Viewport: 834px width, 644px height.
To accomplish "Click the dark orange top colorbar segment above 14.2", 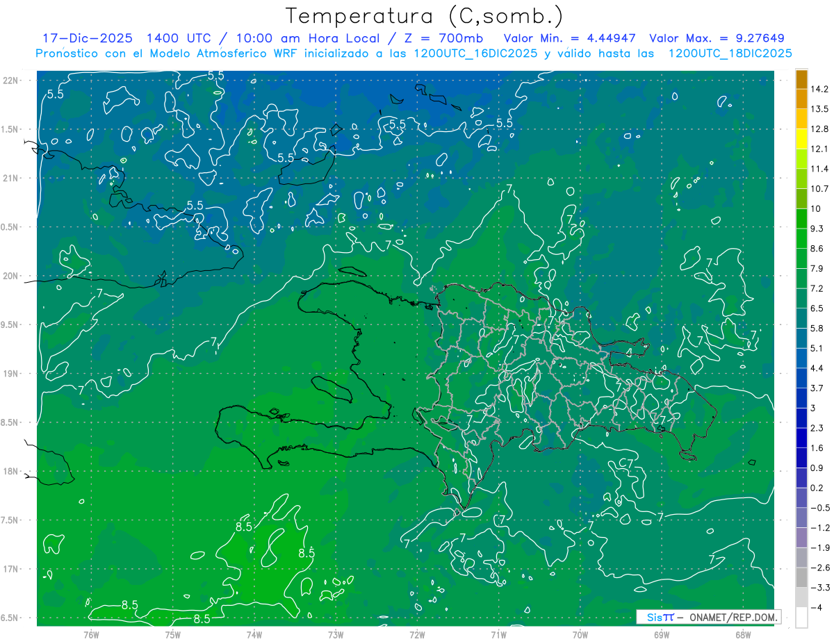I will point(801,79).
